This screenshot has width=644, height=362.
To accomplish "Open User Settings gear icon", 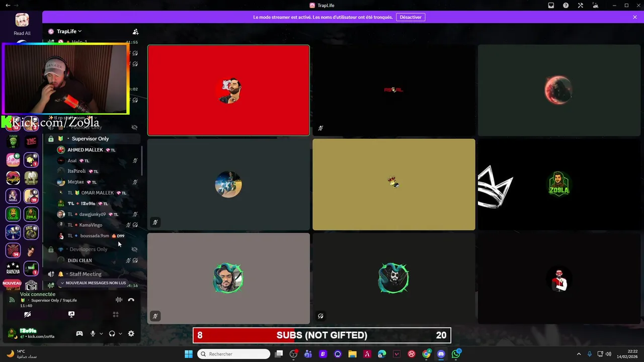I will point(131,333).
